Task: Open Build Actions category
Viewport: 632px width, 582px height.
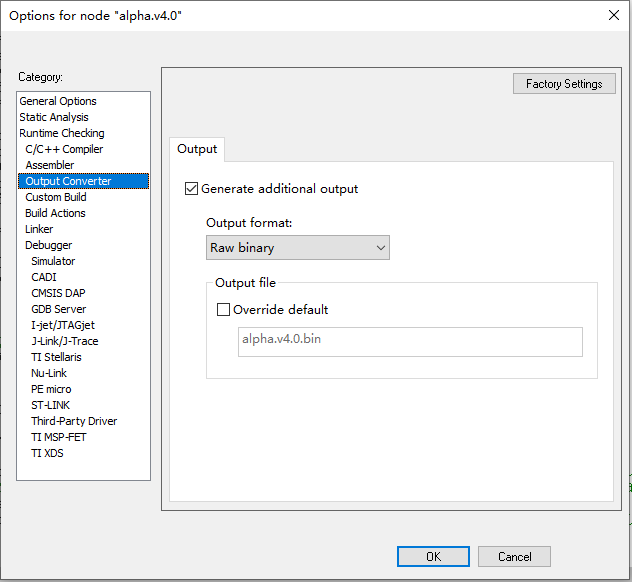Action: (x=55, y=213)
